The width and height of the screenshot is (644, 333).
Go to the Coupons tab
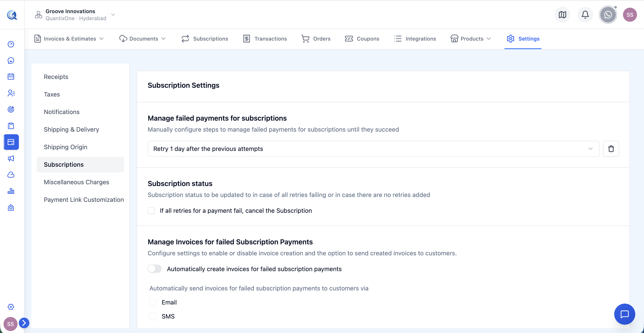tap(362, 39)
